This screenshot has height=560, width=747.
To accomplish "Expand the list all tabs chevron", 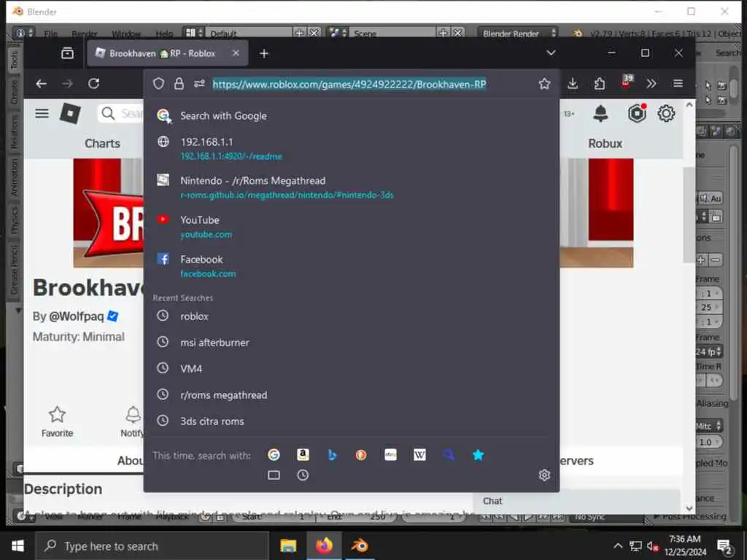I will click(x=551, y=52).
